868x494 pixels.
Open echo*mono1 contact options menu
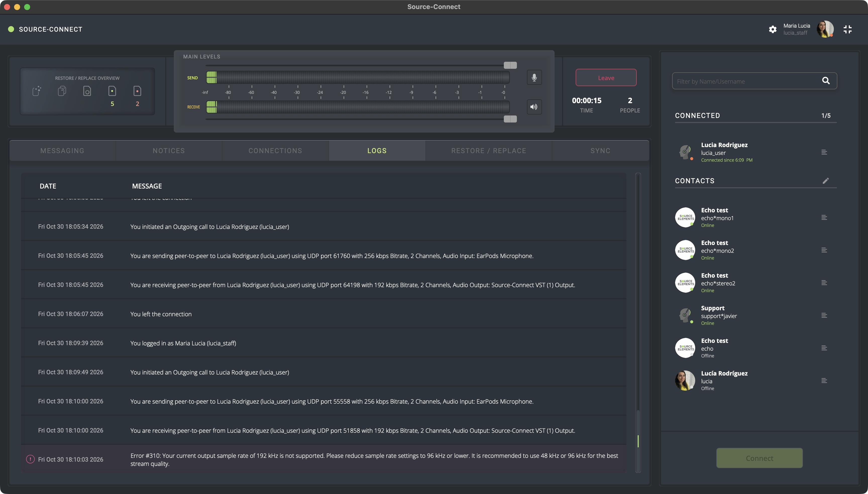click(824, 217)
